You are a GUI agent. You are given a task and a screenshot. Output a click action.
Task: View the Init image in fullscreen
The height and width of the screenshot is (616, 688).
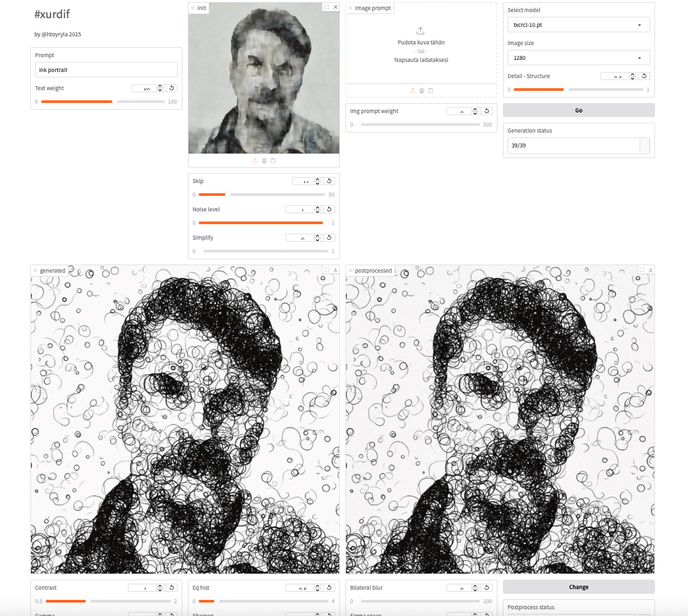click(326, 7)
